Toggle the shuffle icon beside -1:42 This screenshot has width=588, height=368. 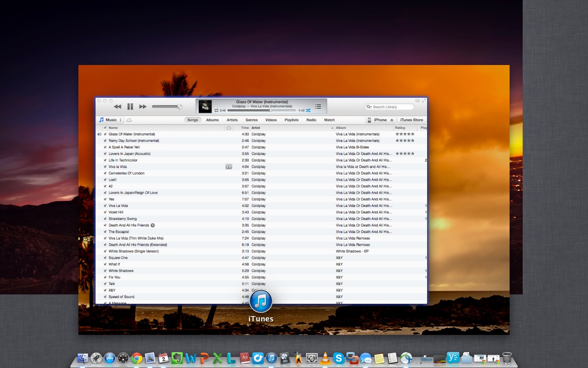pos(308,110)
